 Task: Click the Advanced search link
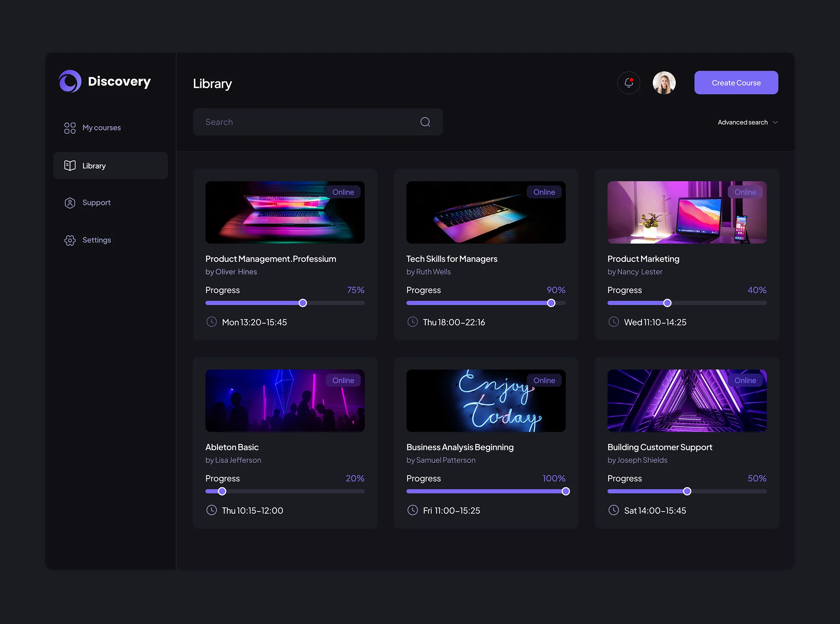742,122
